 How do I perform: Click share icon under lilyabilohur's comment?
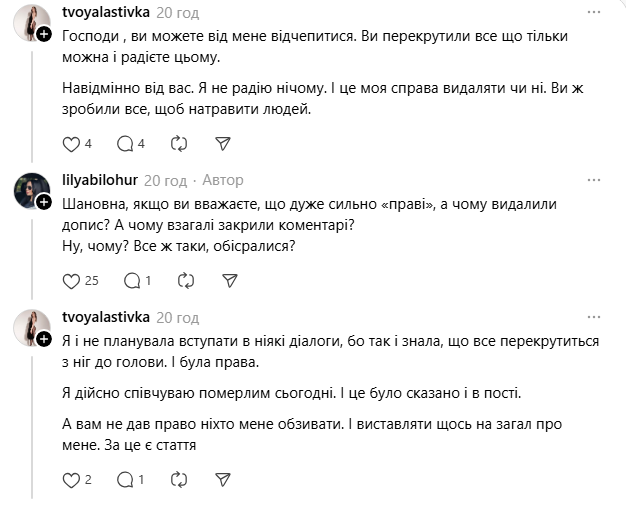(x=222, y=281)
